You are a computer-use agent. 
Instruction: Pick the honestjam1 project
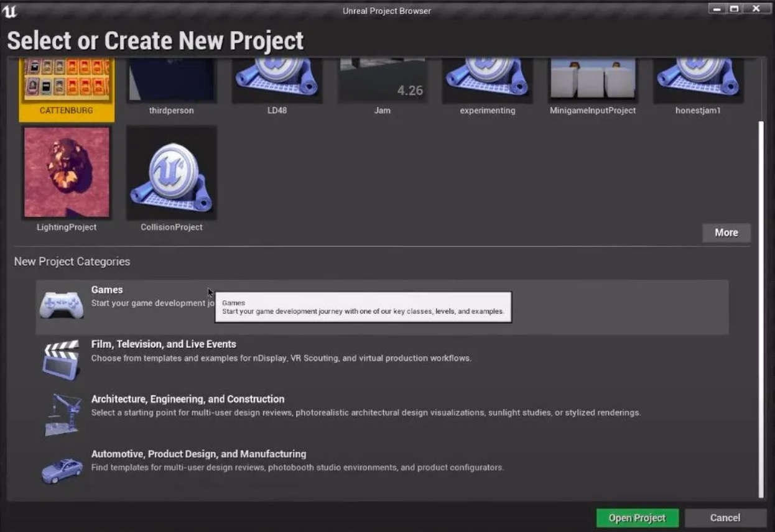pyautogui.click(x=698, y=81)
